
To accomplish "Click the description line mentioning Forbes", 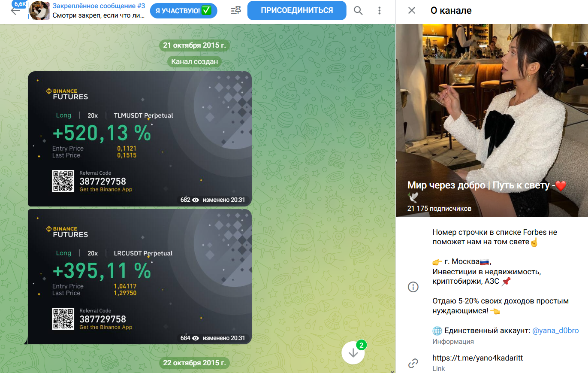I will coord(495,232).
